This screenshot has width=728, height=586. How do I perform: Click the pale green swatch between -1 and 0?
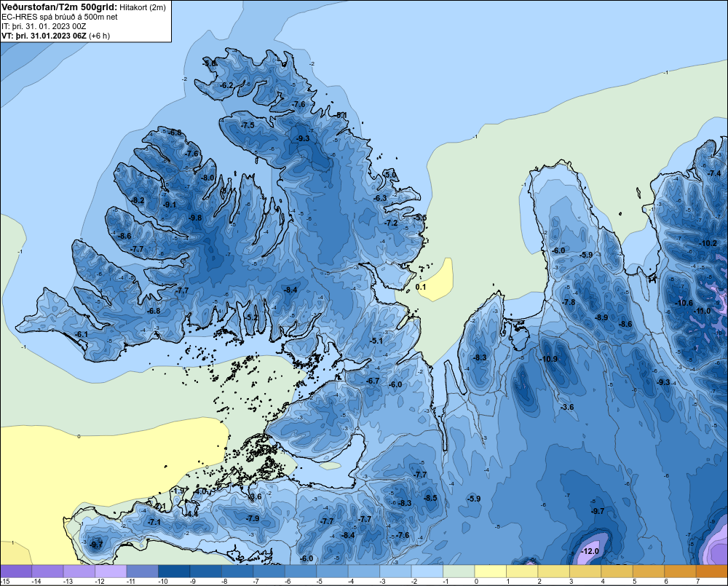tap(459, 571)
